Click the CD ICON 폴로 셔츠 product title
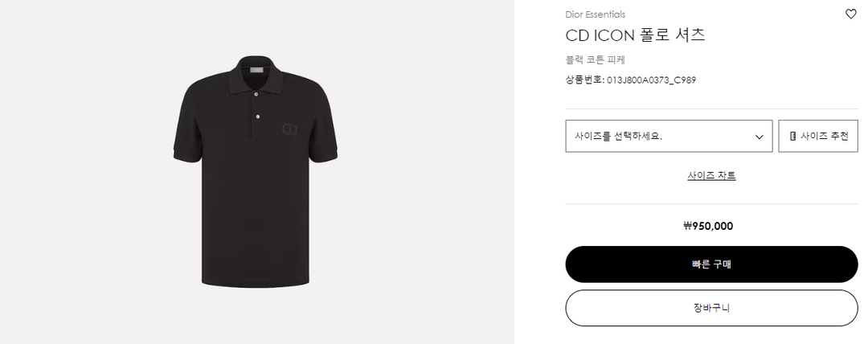This screenshot has height=344, width=868. 636,35
